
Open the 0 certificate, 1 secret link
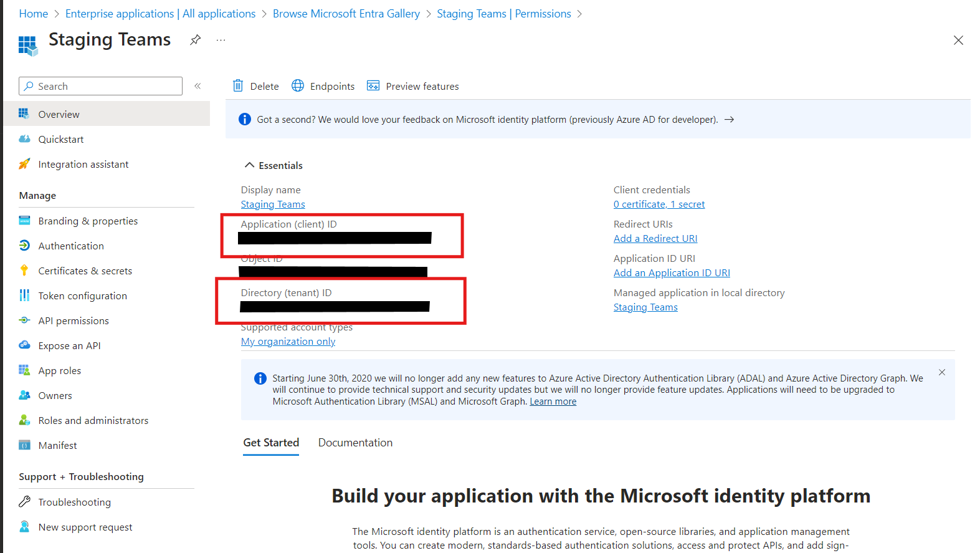point(659,204)
